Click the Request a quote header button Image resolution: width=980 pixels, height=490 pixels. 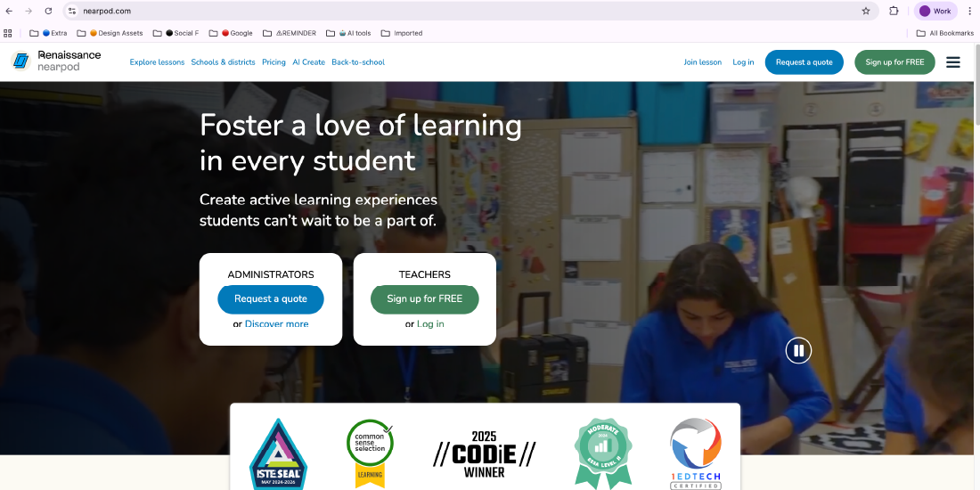pos(804,61)
